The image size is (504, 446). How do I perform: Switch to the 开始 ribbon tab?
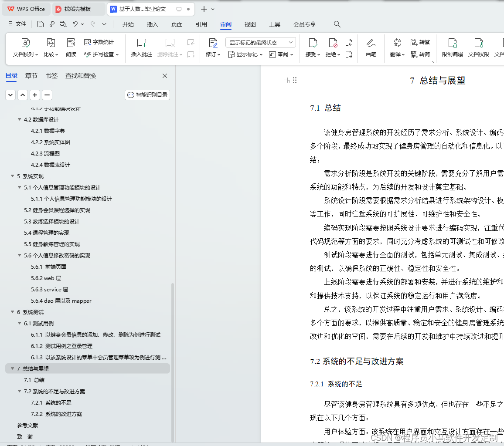[128, 24]
